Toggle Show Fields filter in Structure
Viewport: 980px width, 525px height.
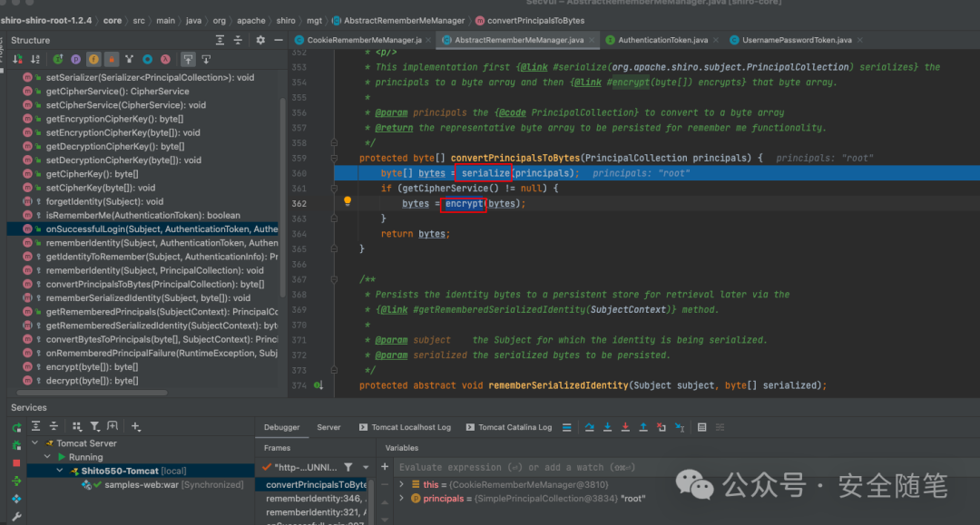(93, 59)
